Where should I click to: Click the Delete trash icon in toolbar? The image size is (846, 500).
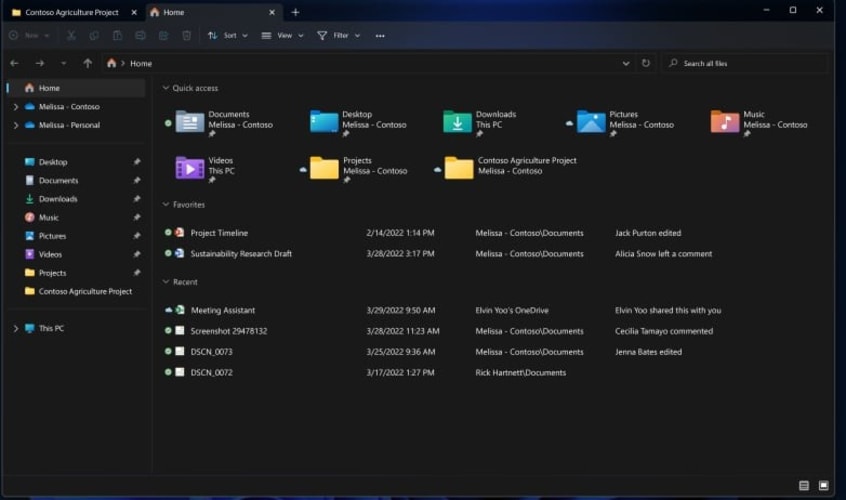coord(187,36)
